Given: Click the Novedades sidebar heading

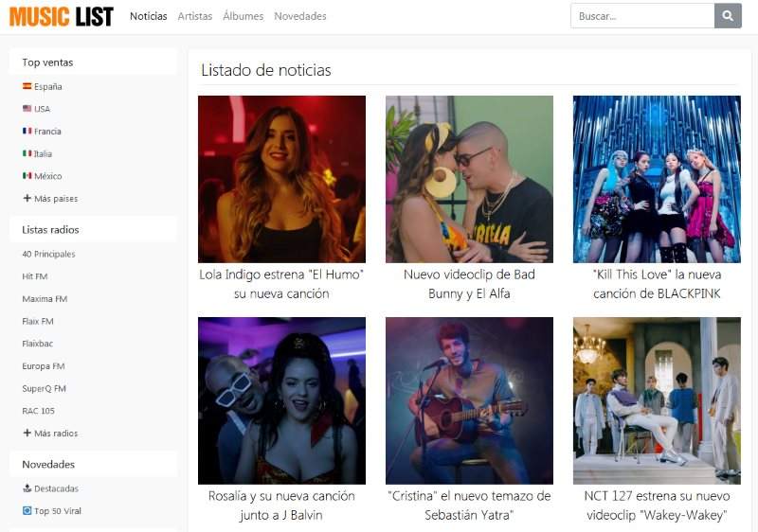Looking at the screenshot, I should pos(48,465).
